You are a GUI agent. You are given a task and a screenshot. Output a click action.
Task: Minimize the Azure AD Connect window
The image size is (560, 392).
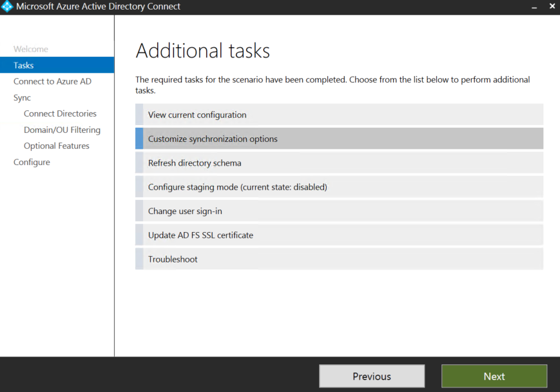tap(534, 7)
